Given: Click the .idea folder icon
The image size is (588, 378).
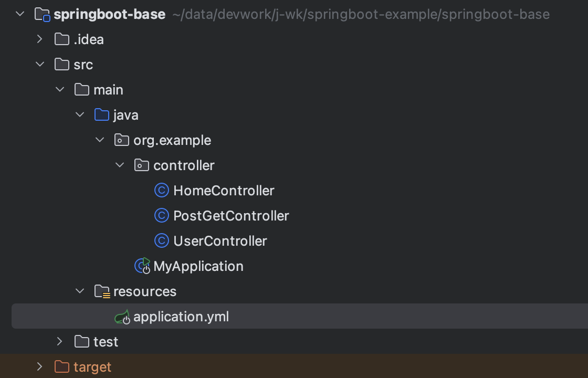Looking at the screenshot, I should point(62,39).
